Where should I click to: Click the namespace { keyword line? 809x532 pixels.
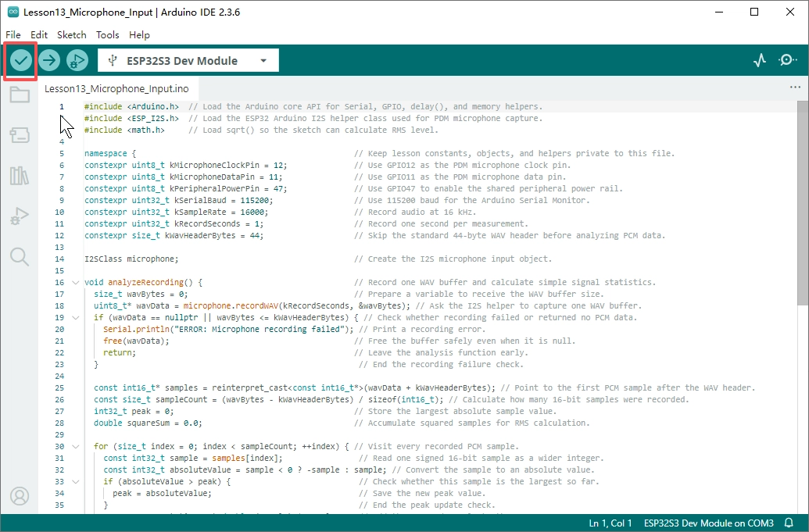[110, 153]
